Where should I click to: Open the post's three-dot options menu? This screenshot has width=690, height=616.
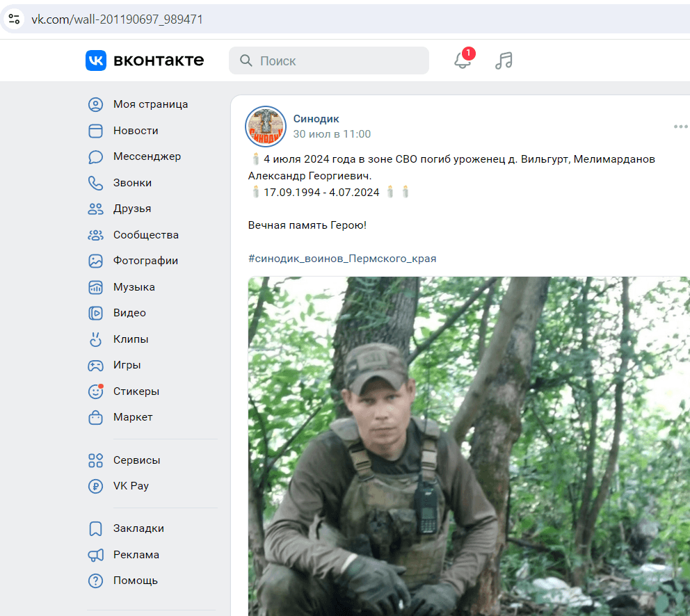(680, 127)
